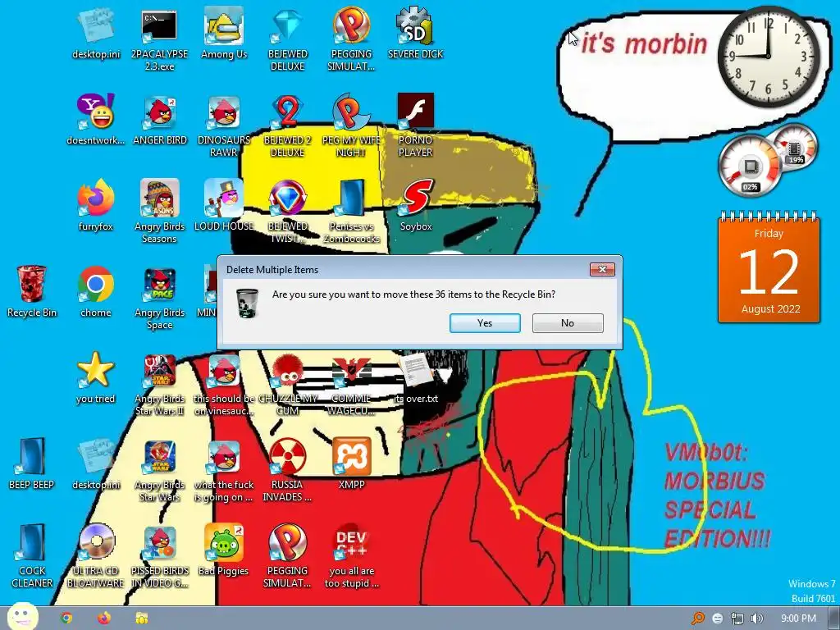840x630 pixels.
Task: Select the Angry Birds Seasons icon
Action: click(160, 212)
